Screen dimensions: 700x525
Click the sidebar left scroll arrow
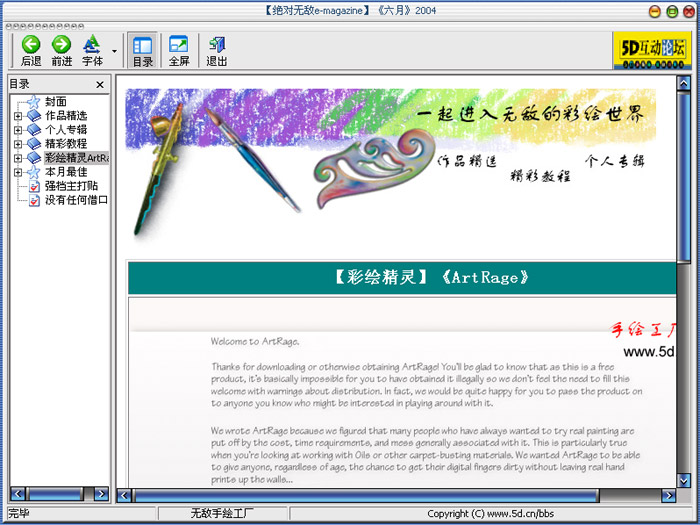pos(17,494)
